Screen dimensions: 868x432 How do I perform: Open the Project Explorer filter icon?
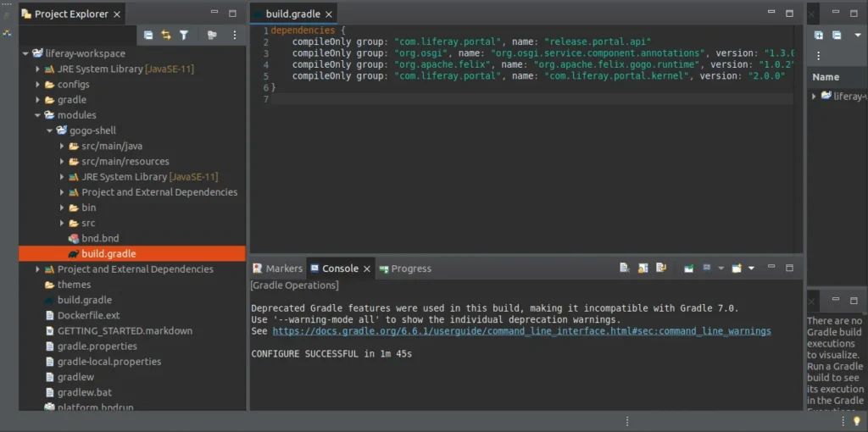click(184, 35)
